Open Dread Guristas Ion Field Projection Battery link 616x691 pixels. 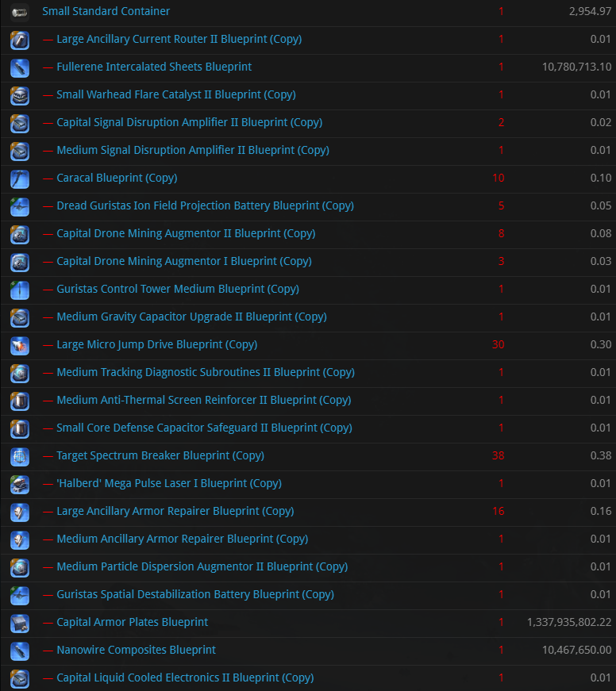click(205, 205)
